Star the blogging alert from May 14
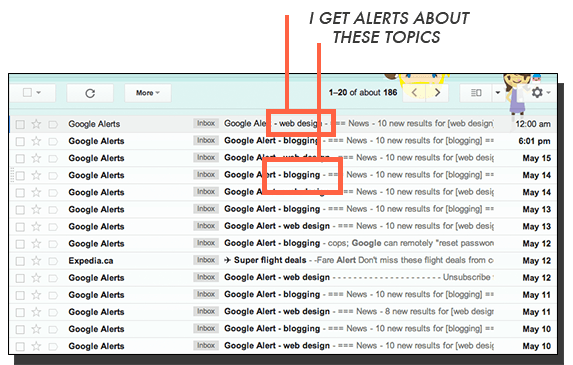Viewport: 573px width, 365px height. [x=36, y=175]
